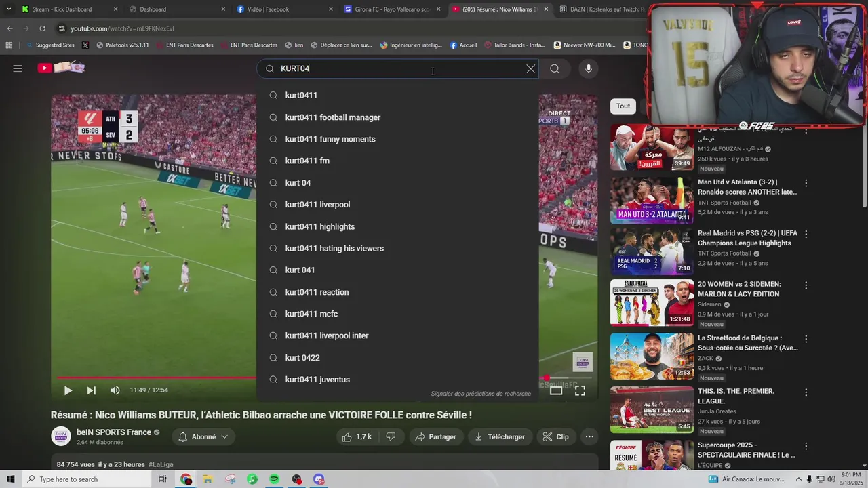Go to YouTube home via the logo
Screen dimensions: 868x488
[x=61, y=68]
